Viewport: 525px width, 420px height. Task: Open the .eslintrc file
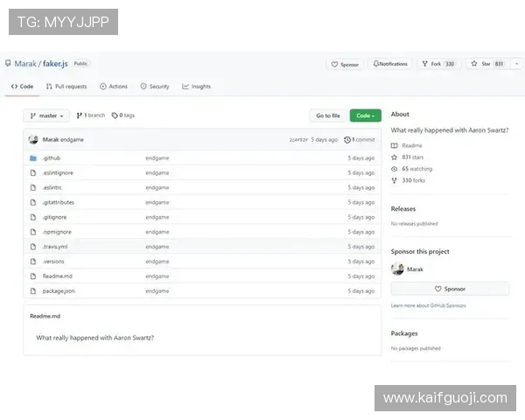click(52, 187)
